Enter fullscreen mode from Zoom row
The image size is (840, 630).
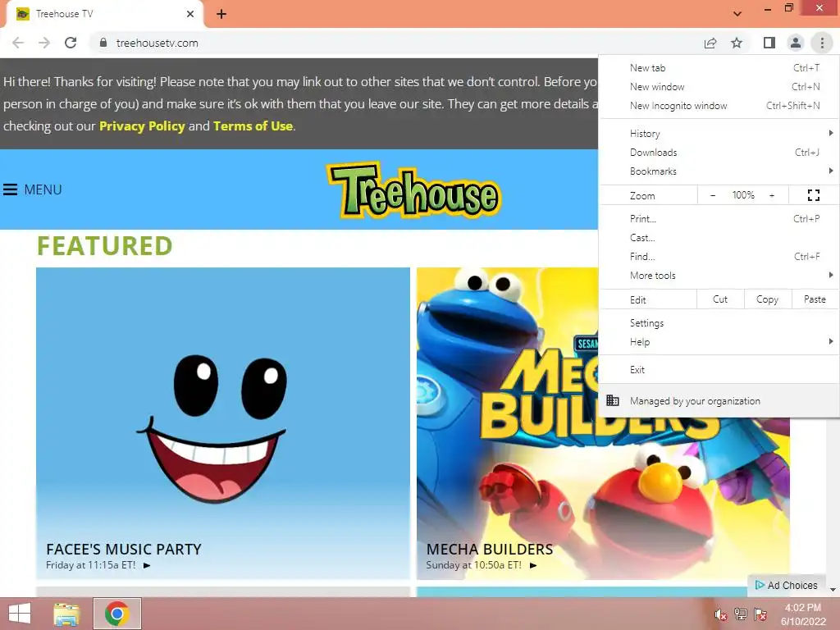pos(813,195)
